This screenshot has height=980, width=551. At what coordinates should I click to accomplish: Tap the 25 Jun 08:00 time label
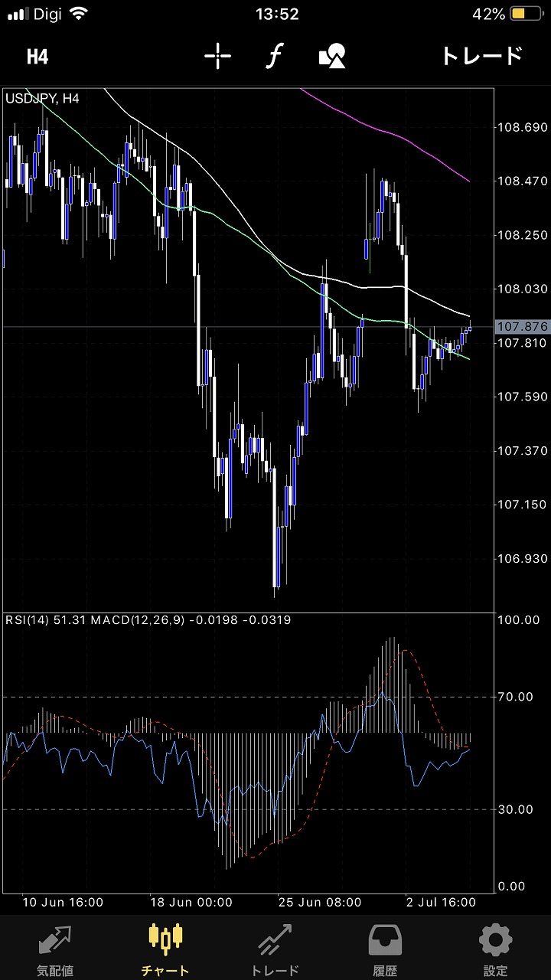320,903
